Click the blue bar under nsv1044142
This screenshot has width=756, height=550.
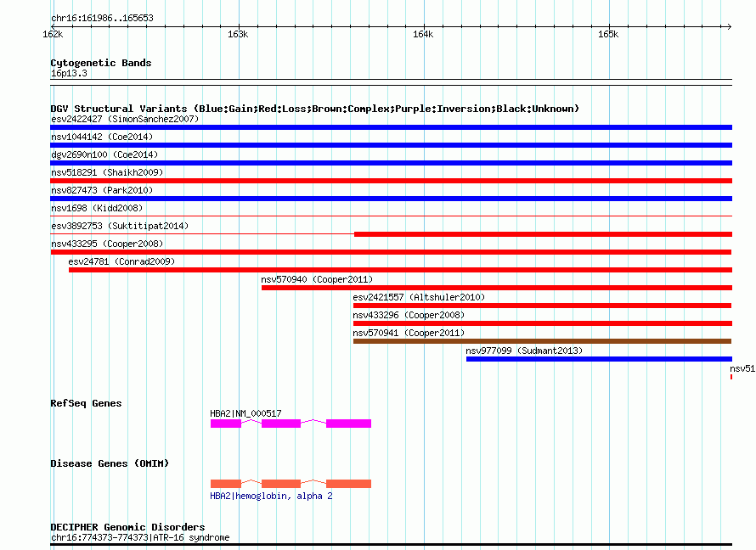click(391, 145)
